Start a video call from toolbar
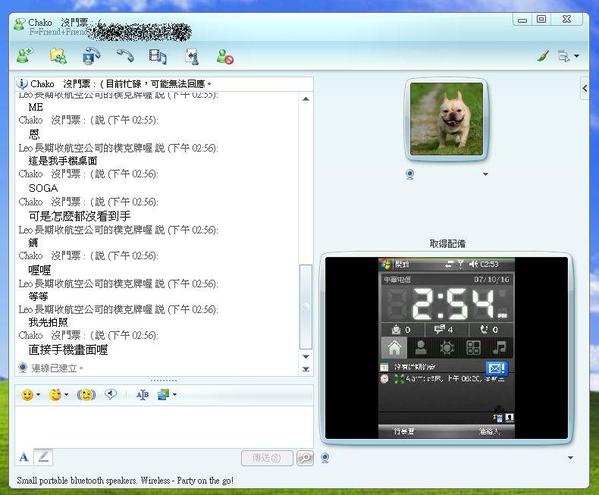 pyautogui.click(x=91, y=57)
